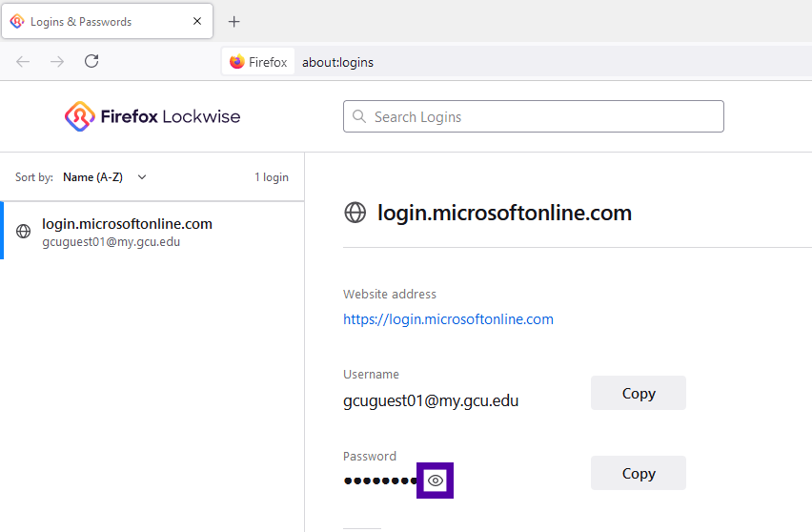This screenshot has width=812, height=532.
Task: Click the gcuguest01@my.gcu.edu username value
Action: click(431, 401)
